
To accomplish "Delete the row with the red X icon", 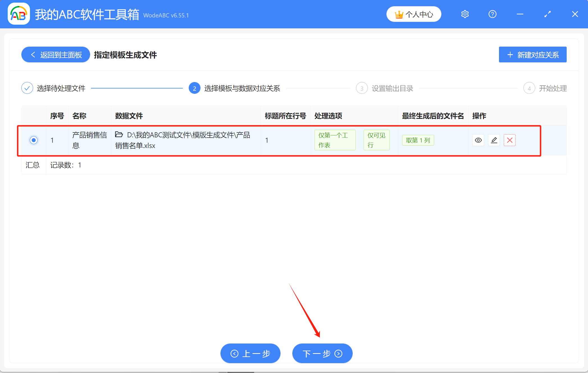I will click(x=510, y=140).
